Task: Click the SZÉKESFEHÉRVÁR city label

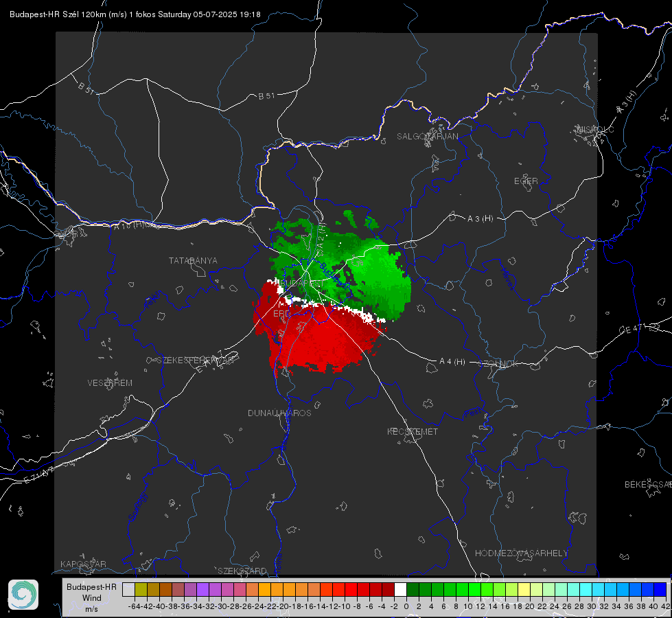Action: point(197,360)
